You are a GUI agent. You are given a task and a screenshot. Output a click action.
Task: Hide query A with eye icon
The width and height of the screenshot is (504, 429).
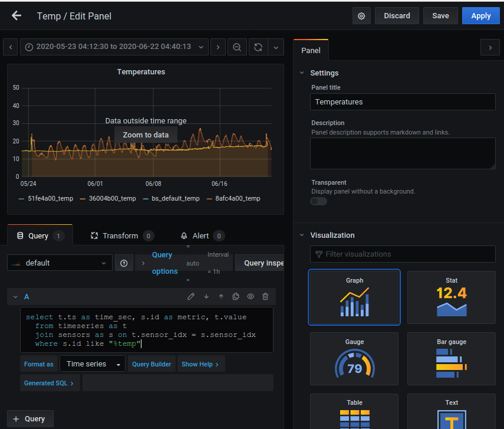(x=251, y=296)
